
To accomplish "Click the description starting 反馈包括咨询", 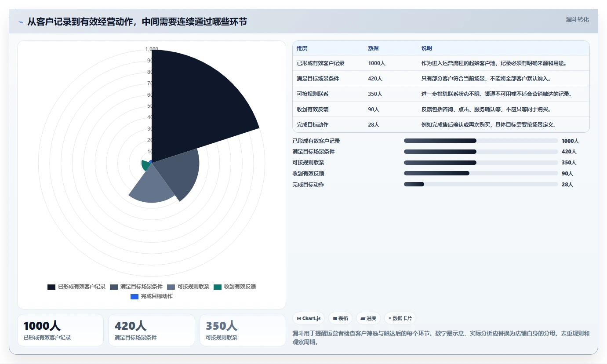I will point(486,109).
